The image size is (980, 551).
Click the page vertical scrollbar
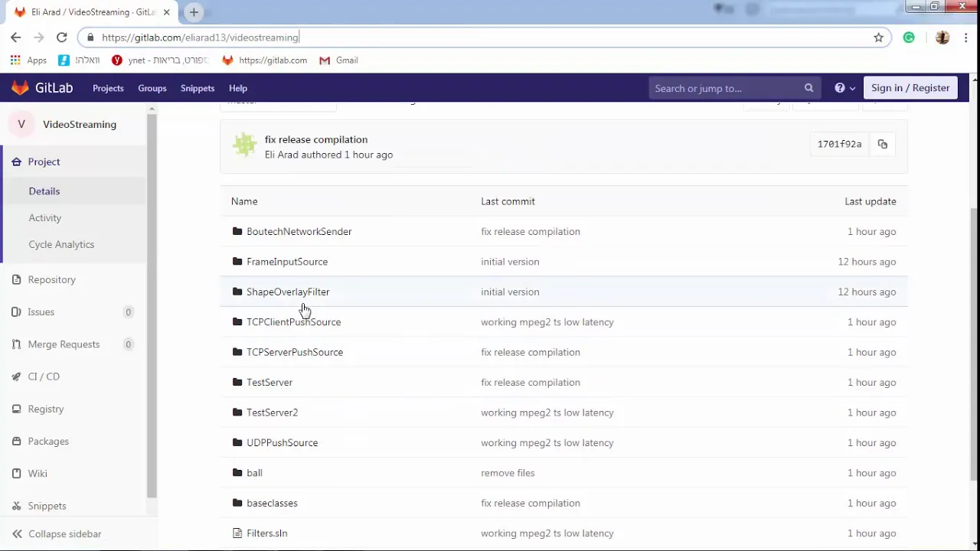[974, 344]
